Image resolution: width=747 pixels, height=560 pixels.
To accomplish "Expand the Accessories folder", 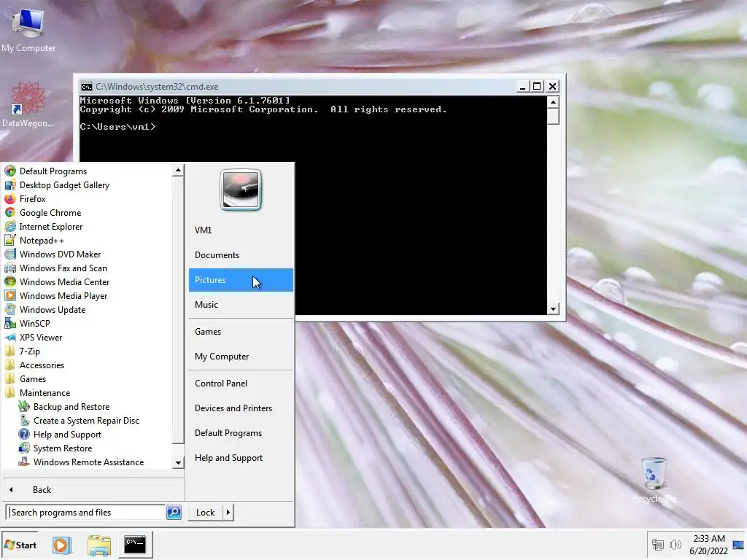I will tap(34, 365).
